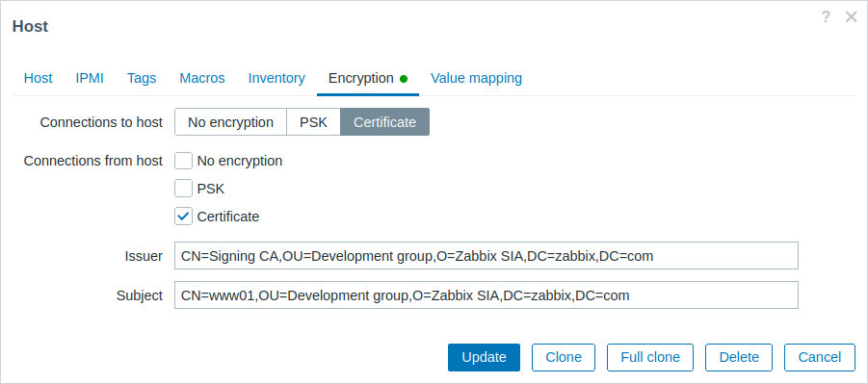The height and width of the screenshot is (384, 868).
Task: Set connections to host to No encryption
Action: point(231,122)
